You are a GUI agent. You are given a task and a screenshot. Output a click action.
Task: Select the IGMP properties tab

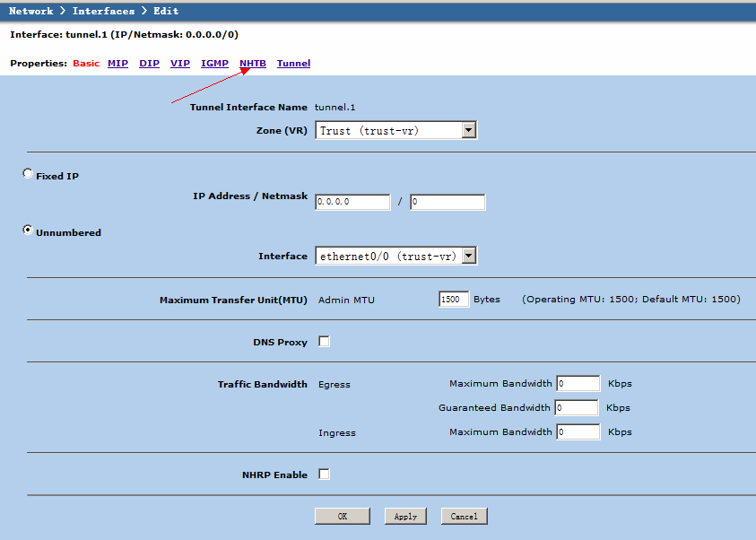point(214,63)
